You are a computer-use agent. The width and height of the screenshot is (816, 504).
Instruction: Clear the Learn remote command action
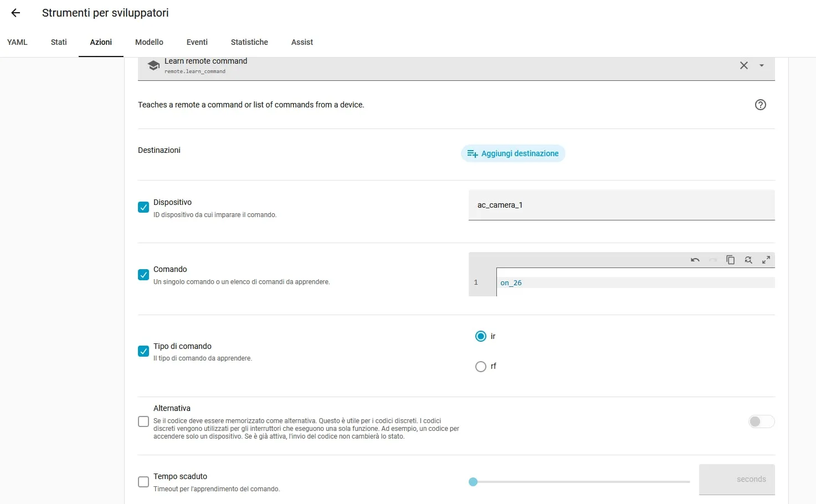coord(744,65)
